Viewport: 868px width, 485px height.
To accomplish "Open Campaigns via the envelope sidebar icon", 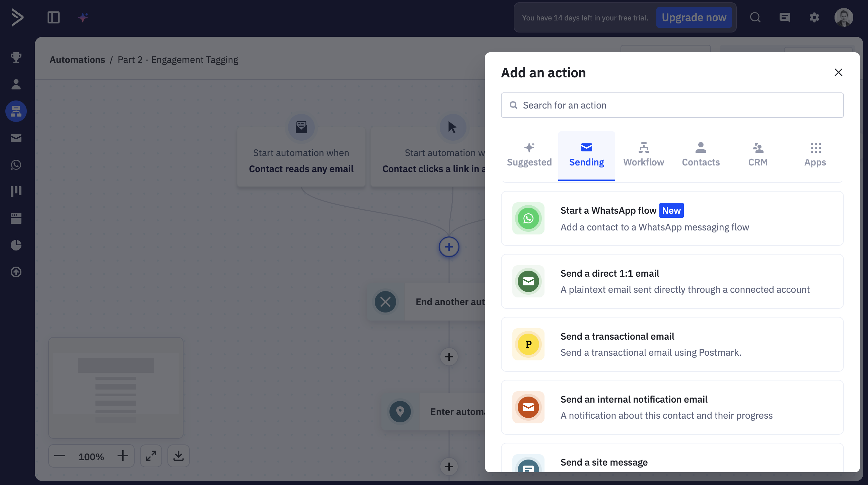I will click(16, 138).
